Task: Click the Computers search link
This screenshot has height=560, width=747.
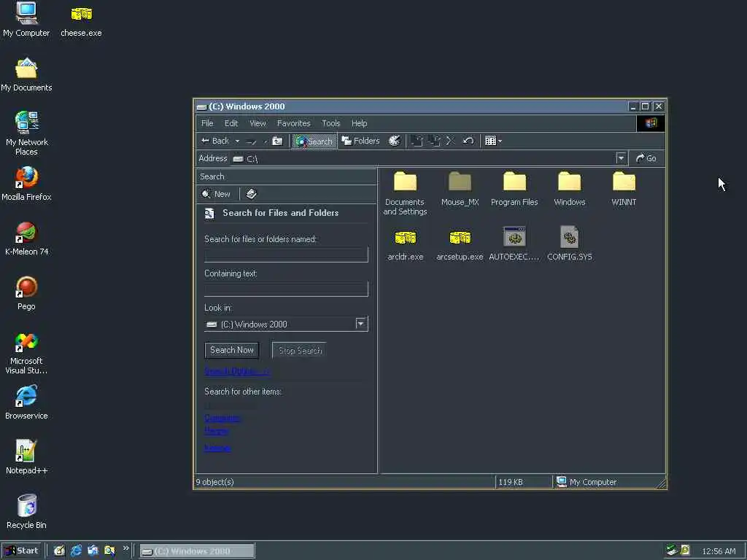Action: click(222, 418)
